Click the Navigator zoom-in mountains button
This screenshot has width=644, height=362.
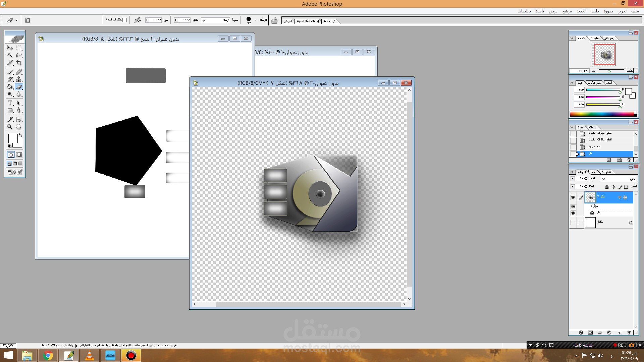pos(630,71)
